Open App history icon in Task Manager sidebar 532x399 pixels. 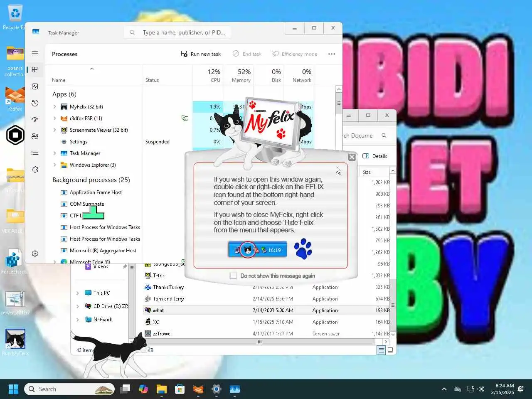pos(35,103)
